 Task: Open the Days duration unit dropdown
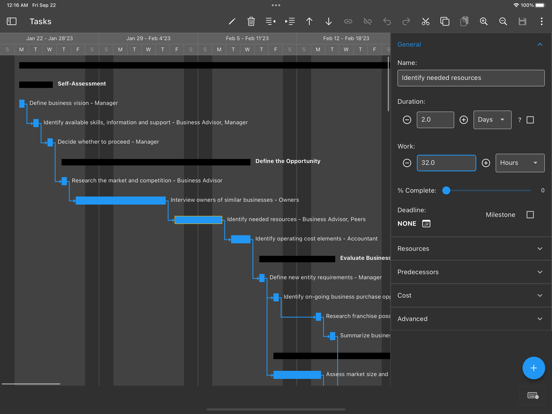[492, 120]
